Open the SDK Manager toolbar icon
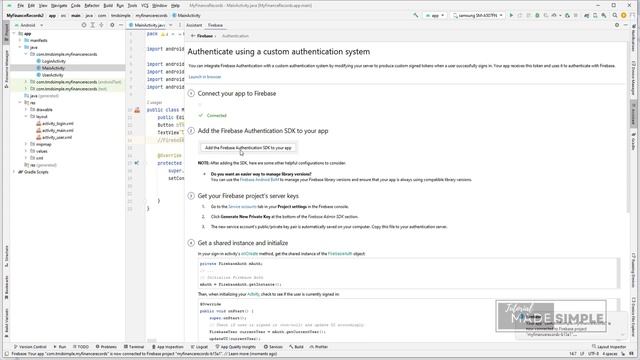Screen dimensions: 640x360 click(x=604, y=16)
